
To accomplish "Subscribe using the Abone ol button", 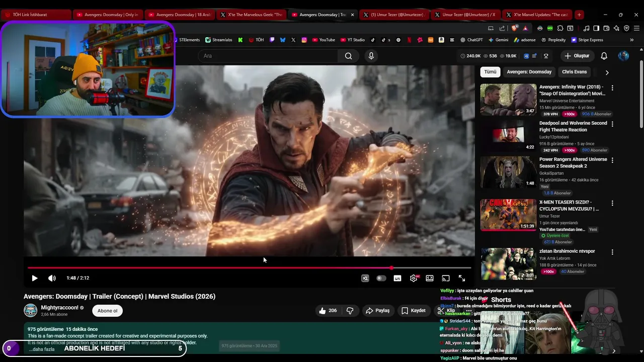I will click(x=107, y=311).
